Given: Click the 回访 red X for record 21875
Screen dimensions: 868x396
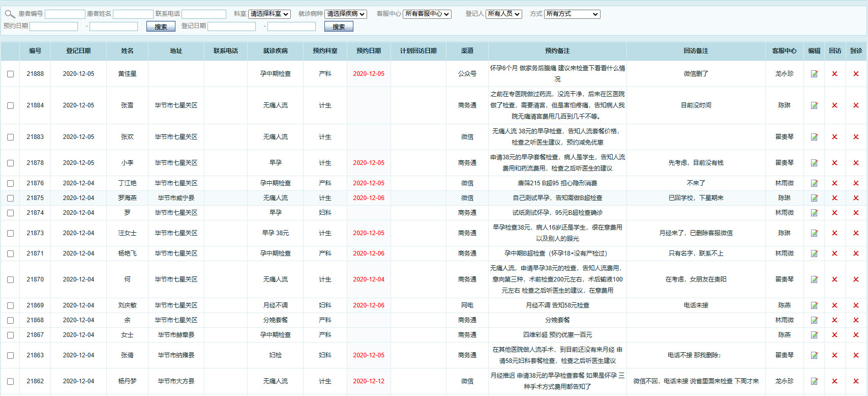Looking at the screenshot, I should click(834, 198).
